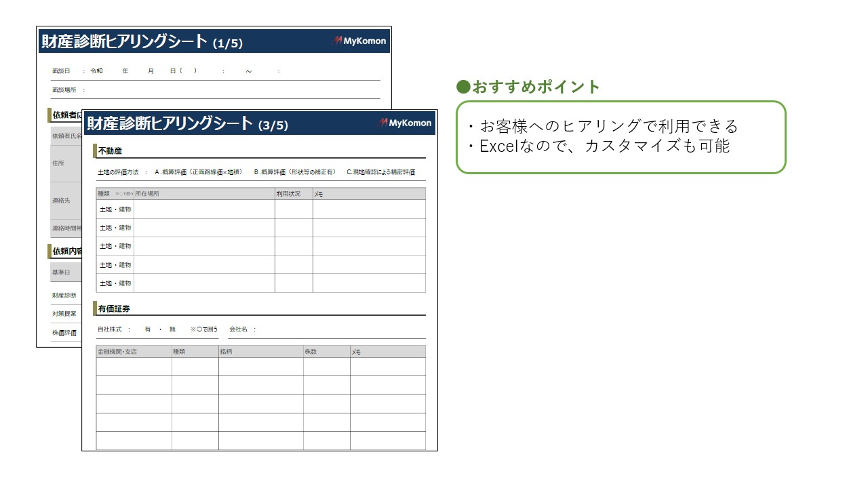Select option B.概算評価（形状等の補正有）
Screen dimensions: 868x488
(295, 172)
